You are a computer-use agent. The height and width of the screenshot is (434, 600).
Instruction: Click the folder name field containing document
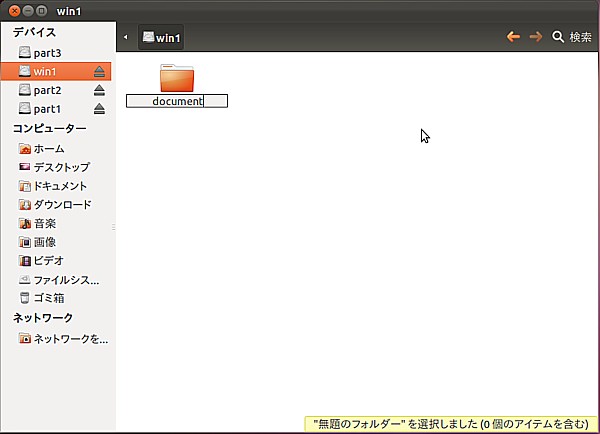[x=177, y=101]
